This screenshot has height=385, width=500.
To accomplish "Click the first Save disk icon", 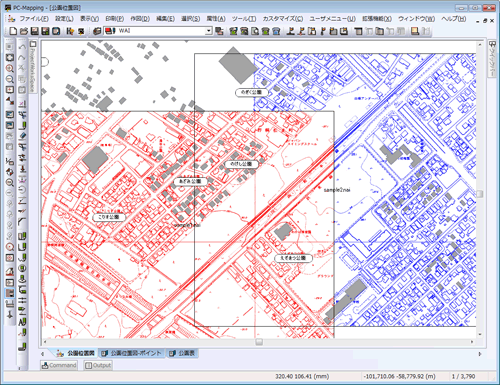I will [34, 31].
